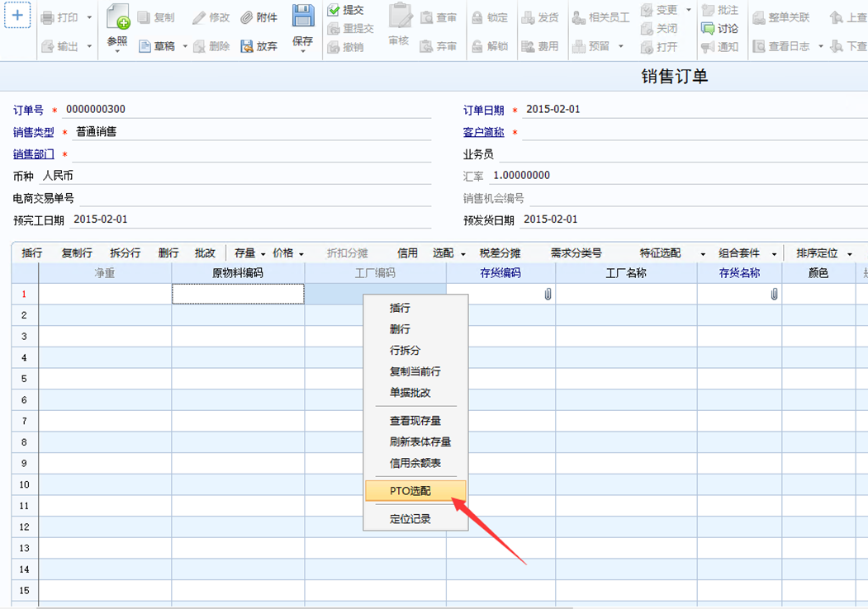Open the 选配 dropdown in grid toolbar

462,254
